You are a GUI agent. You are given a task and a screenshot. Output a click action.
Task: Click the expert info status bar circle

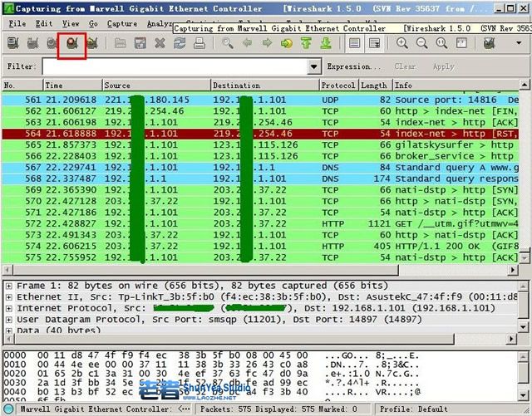(8, 409)
